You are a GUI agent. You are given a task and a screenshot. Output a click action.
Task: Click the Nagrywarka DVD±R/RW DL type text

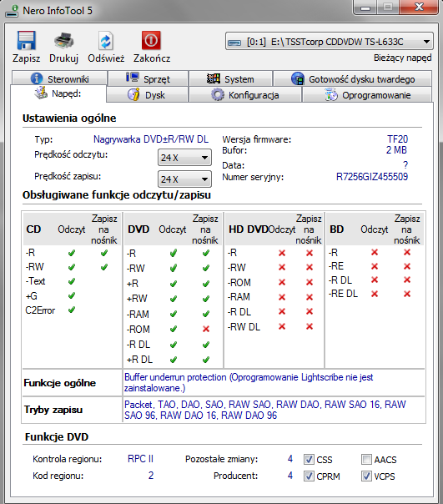coord(151,139)
